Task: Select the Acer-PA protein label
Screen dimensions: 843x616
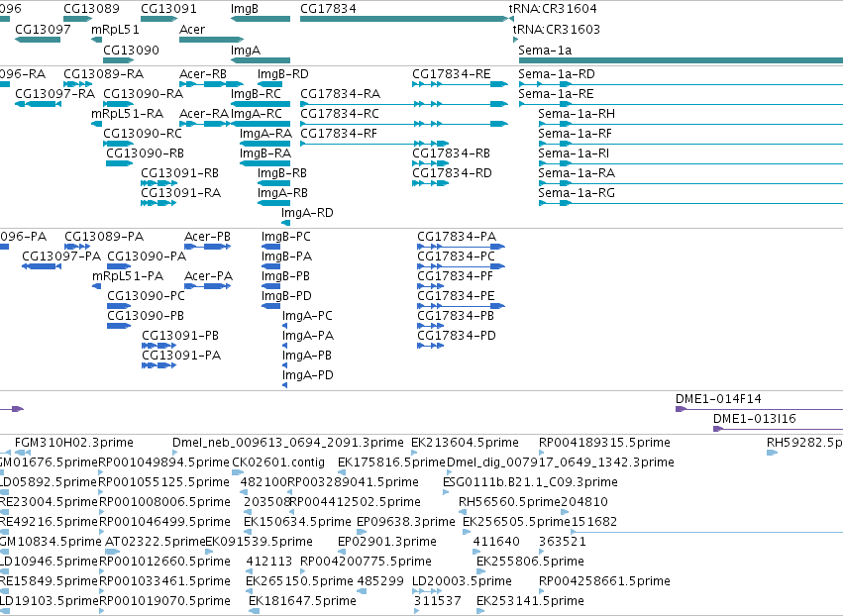Action: [208, 276]
